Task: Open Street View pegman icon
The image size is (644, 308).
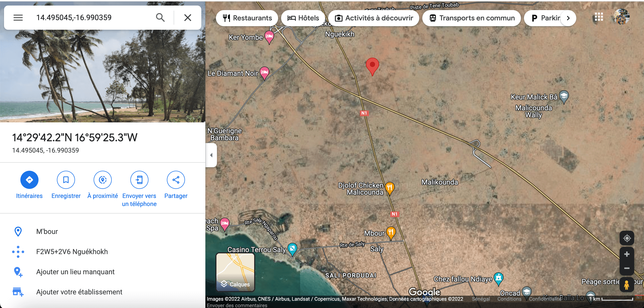Action: (627, 285)
